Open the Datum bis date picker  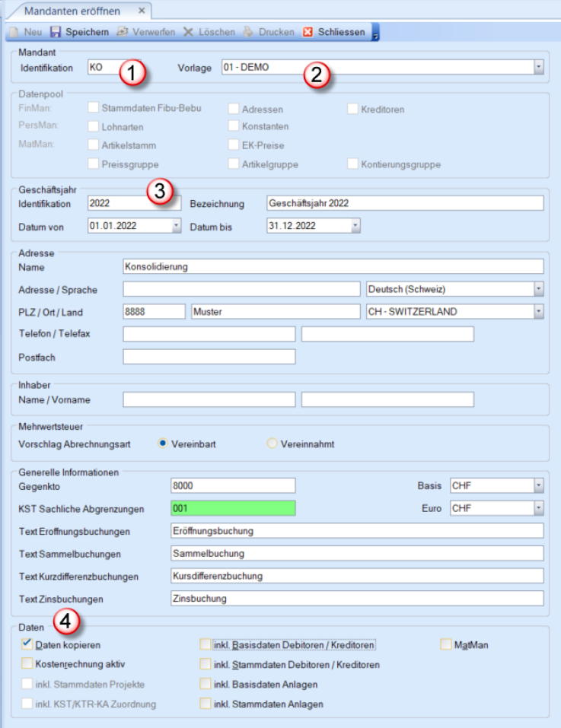(355, 226)
